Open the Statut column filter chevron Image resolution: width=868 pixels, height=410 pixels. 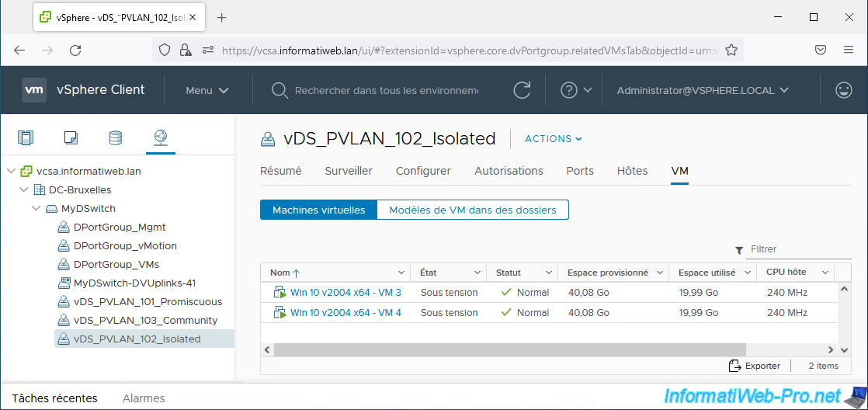[549, 273]
